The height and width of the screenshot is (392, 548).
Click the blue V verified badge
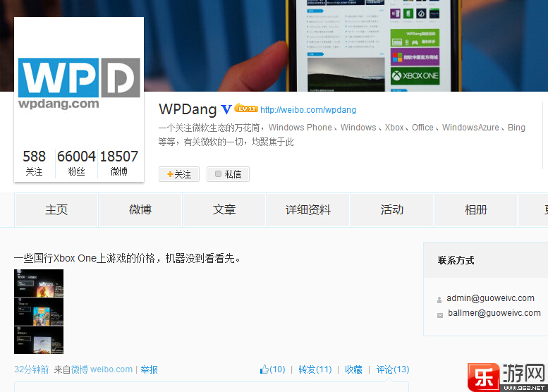coord(226,109)
